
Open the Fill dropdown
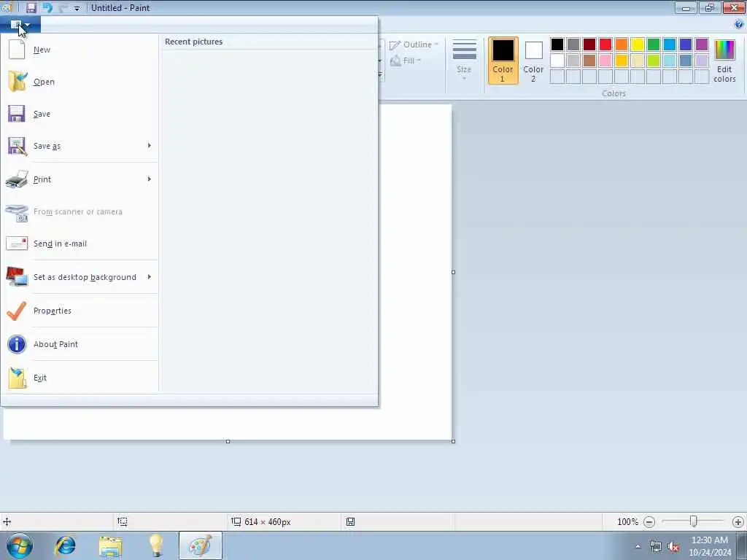tap(406, 61)
